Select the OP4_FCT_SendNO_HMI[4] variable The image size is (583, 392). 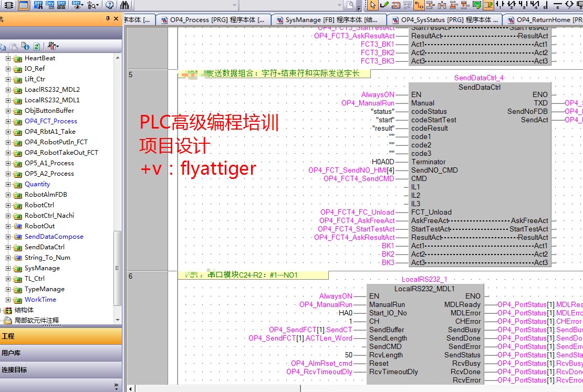[351, 170]
